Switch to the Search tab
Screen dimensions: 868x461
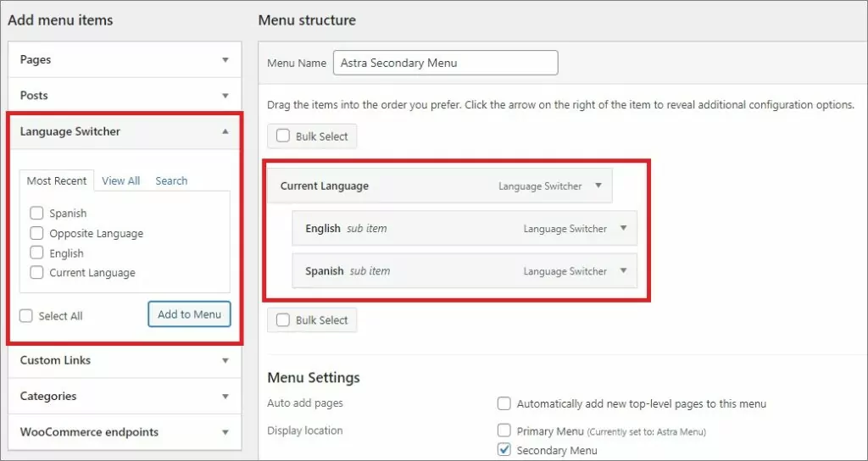pyautogui.click(x=171, y=181)
